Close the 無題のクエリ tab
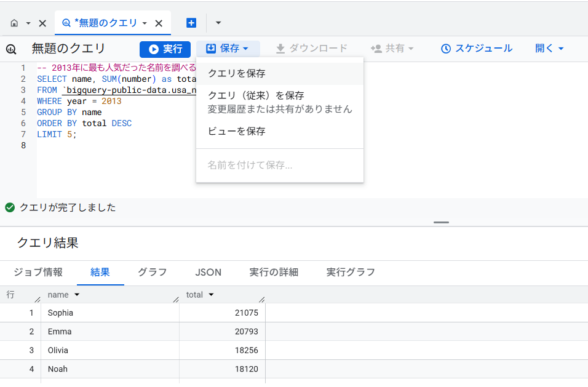588x387 pixels. click(159, 23)
